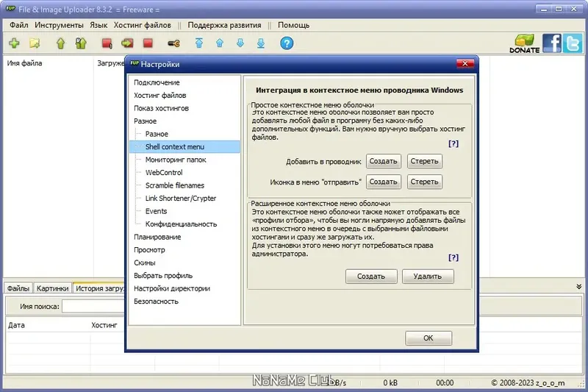Select Мониторинг папок in settings tree

pyautogui.click(x=176, y=160)
